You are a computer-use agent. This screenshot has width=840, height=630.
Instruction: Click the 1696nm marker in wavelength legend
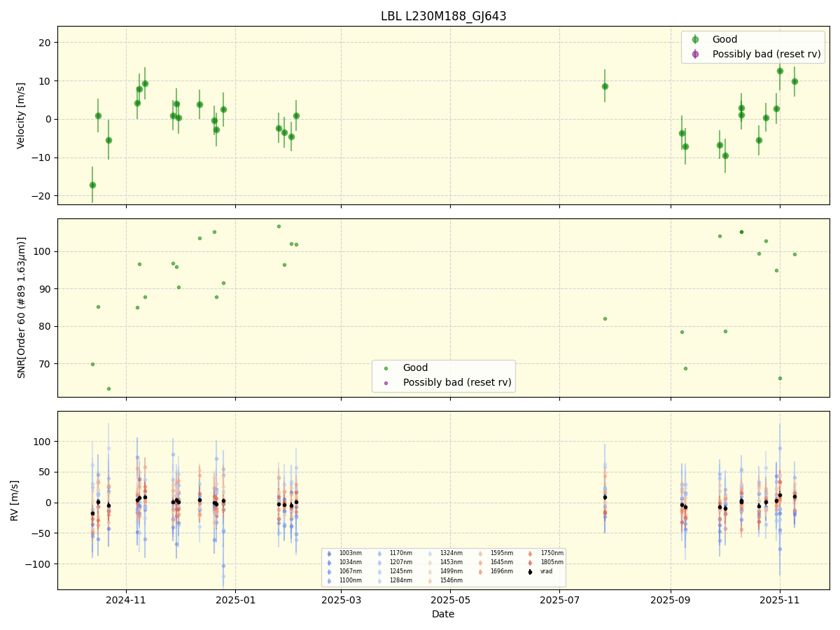point(480,572)
